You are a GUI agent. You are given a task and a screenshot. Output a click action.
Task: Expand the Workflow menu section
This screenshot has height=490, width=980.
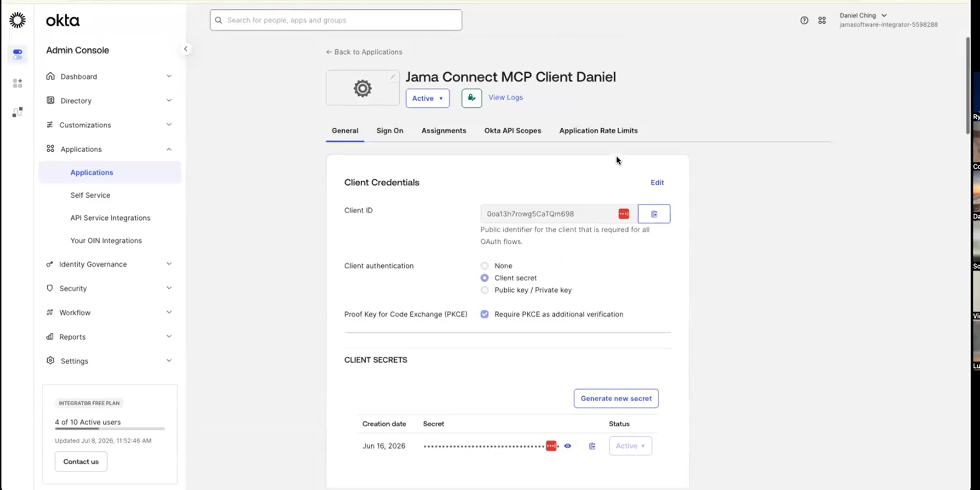[x=169, y=312]
